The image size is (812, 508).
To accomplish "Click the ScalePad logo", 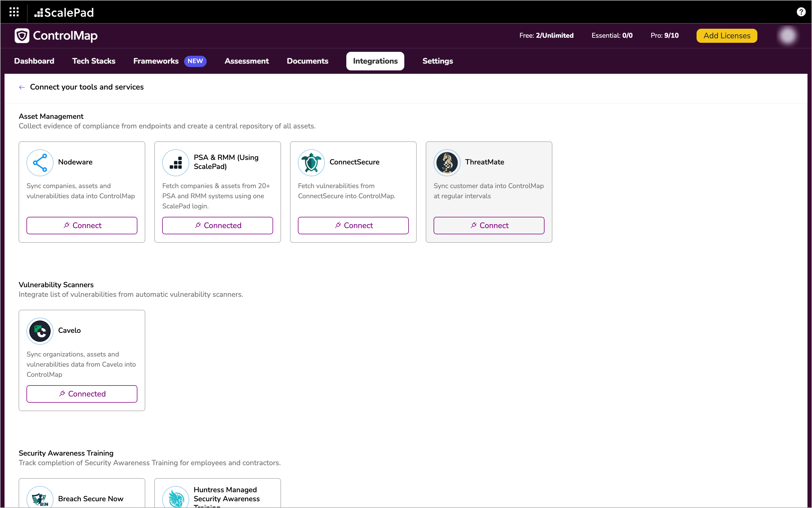I will (x=64, y=12).
